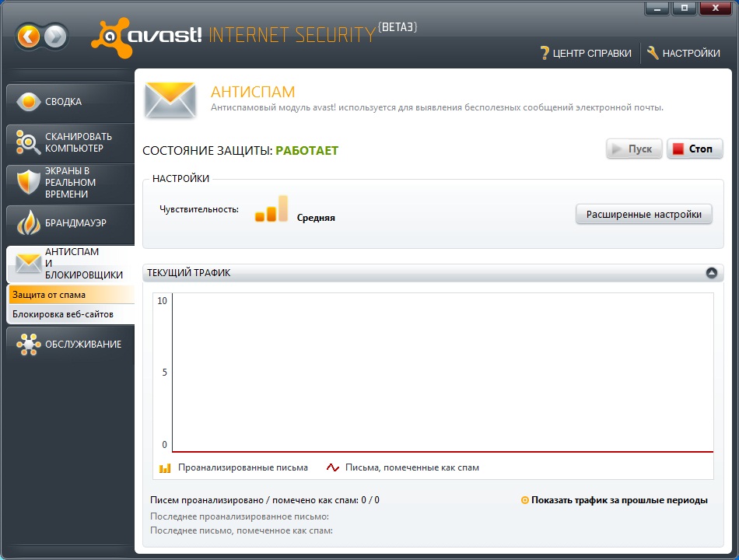Open Центр справки
Viewport: 739px width, 560px height.
tap(586, 53)
